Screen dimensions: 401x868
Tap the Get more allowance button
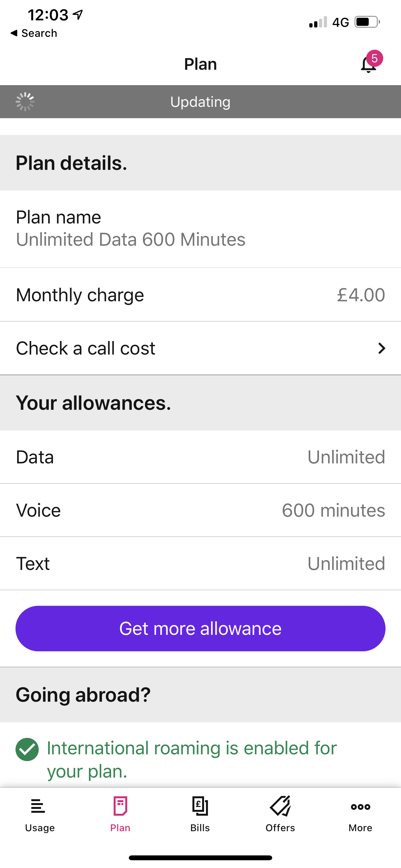[200, 628]
